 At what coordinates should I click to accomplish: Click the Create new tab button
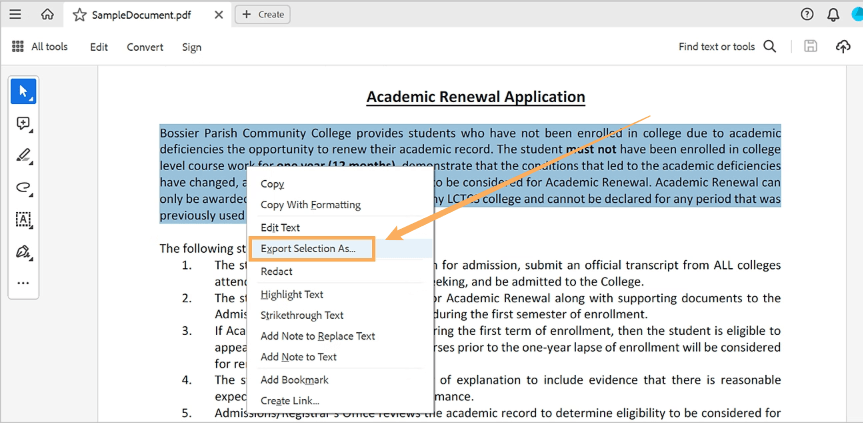tap(263, 15)
